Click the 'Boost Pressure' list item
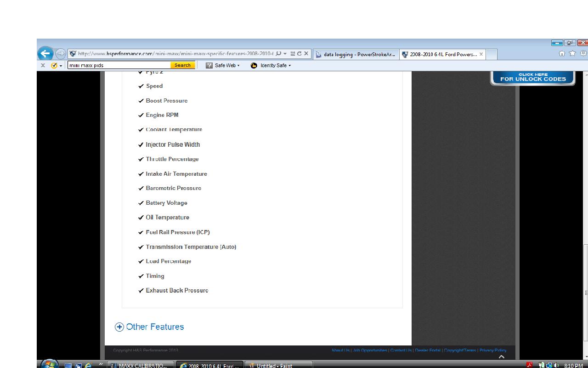The height and width of the screenshot is (368, 588). click(x=167, y=101)
